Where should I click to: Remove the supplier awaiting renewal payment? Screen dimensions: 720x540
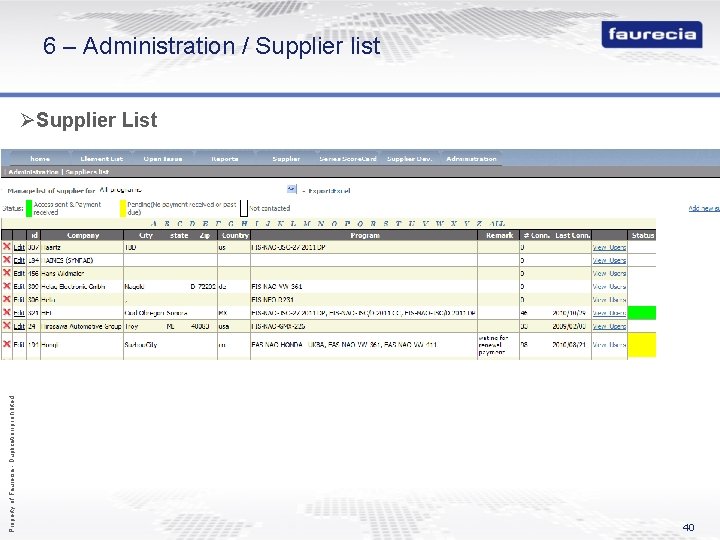6,344
